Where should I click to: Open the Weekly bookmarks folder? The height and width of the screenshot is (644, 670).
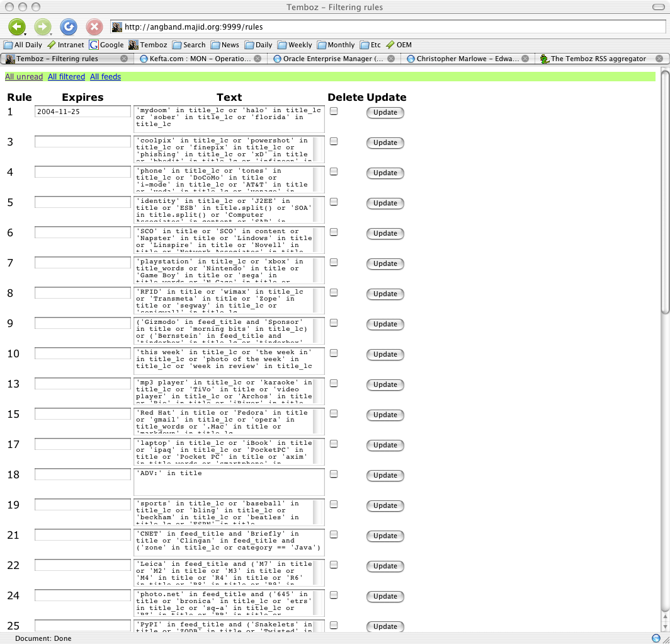point(295,45)
